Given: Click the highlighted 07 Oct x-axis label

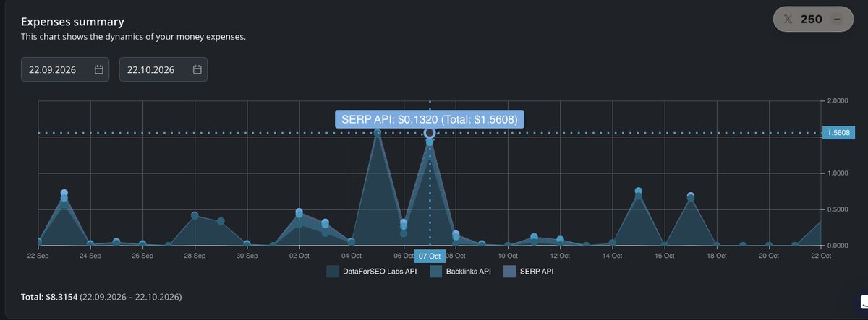Looking at the screenshot, I should pyautogui.click(x=430, y=256).
